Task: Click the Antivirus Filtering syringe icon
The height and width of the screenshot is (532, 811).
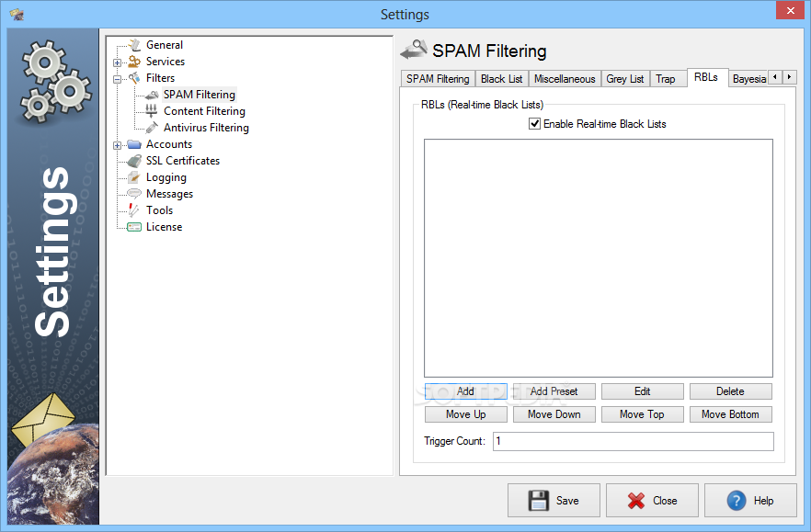Action: point(152,128)
